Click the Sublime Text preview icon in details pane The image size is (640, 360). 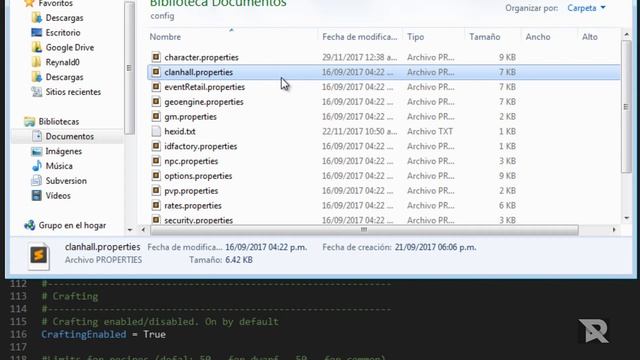(x=39, y=256)
